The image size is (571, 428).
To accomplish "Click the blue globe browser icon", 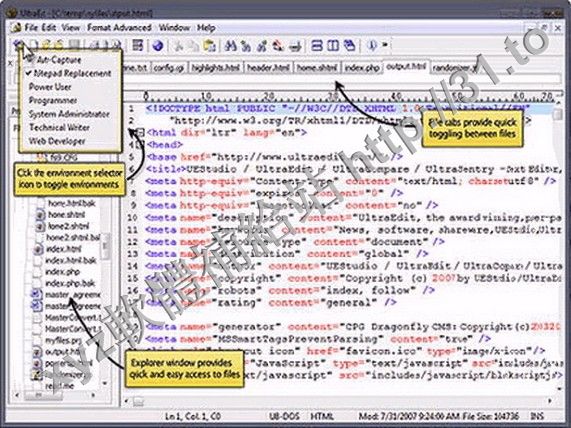I will tap(157, 46).
